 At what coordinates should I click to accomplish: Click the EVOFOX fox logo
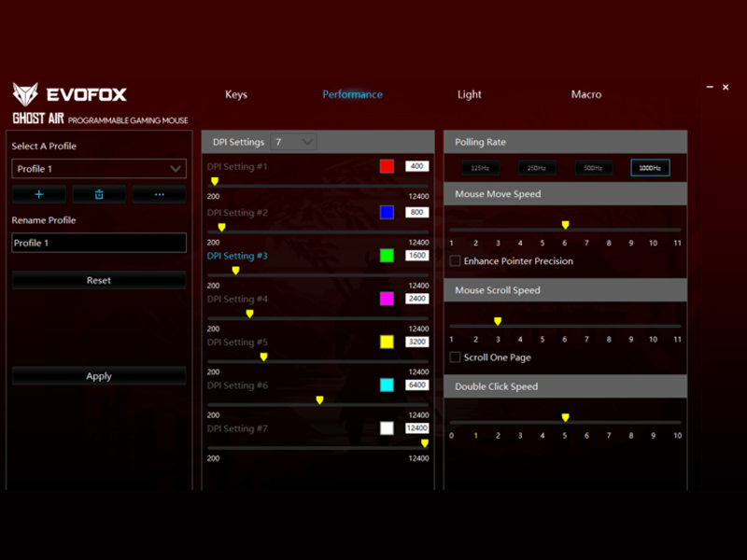point(25,94)
